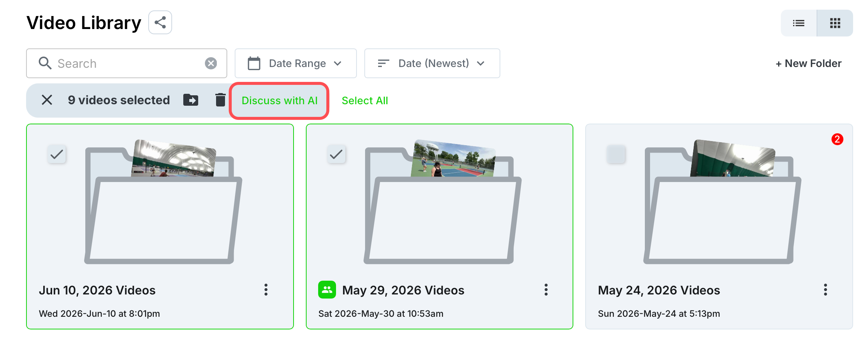This screenshot has width=868, height=338.
Task: Click the share icon next to Video Library
Action: pyautogui.click(x=160, y=23)
